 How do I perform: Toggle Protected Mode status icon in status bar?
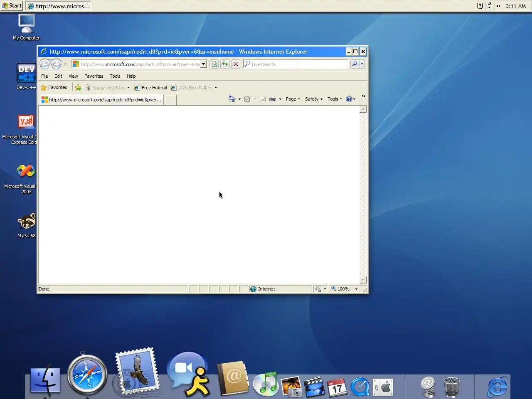[x=318, y=289]
